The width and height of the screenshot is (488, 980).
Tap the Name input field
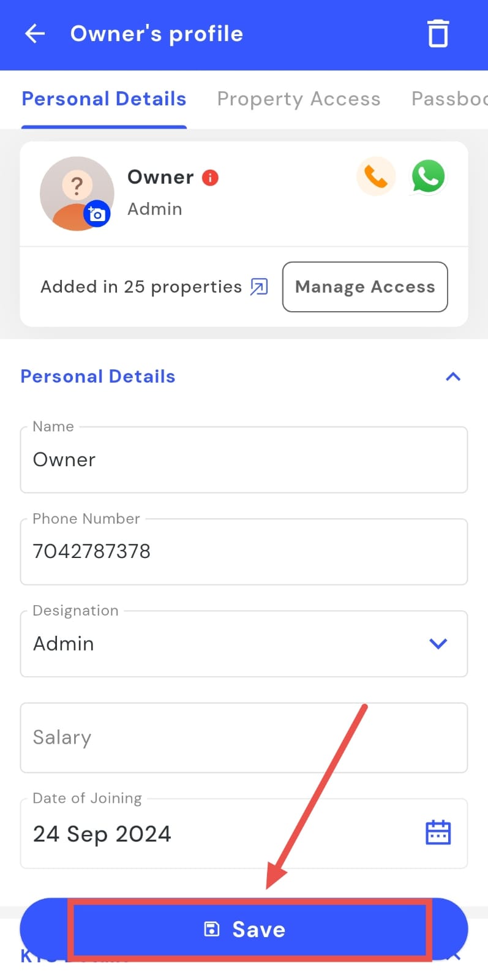click(244, 460)
